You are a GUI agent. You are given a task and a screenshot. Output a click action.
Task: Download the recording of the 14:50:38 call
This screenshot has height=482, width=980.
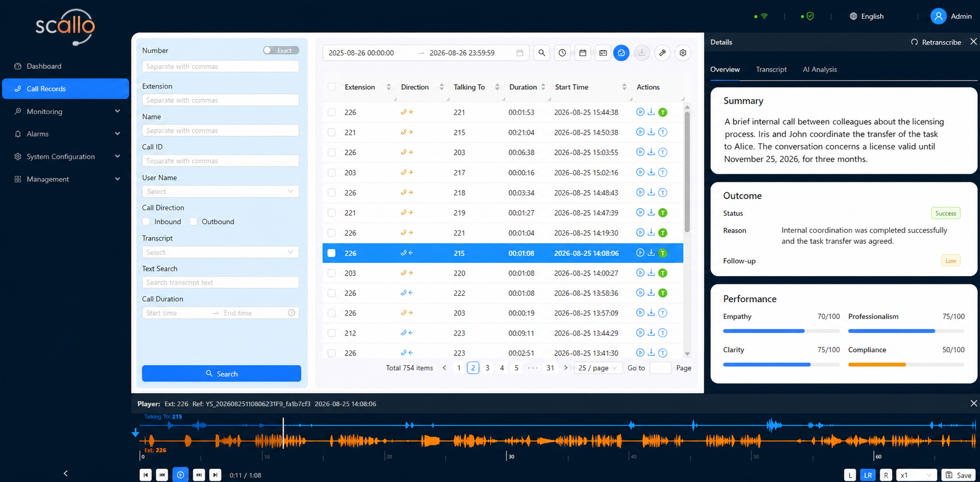coord(651,132)
